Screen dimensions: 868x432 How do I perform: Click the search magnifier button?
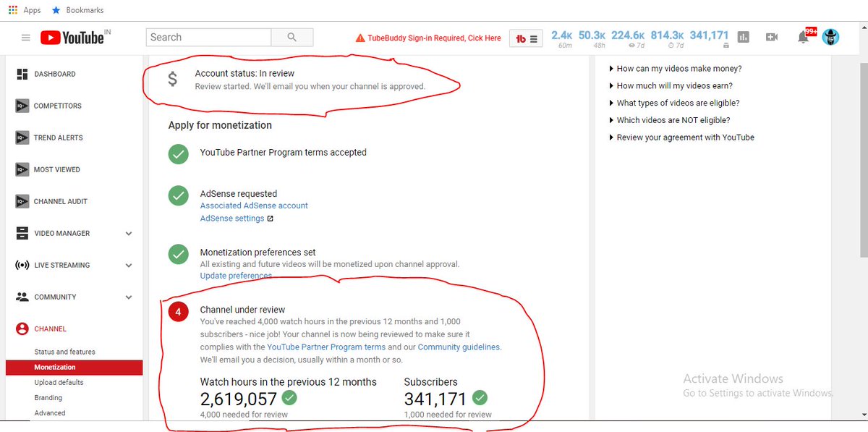(292, 37)
